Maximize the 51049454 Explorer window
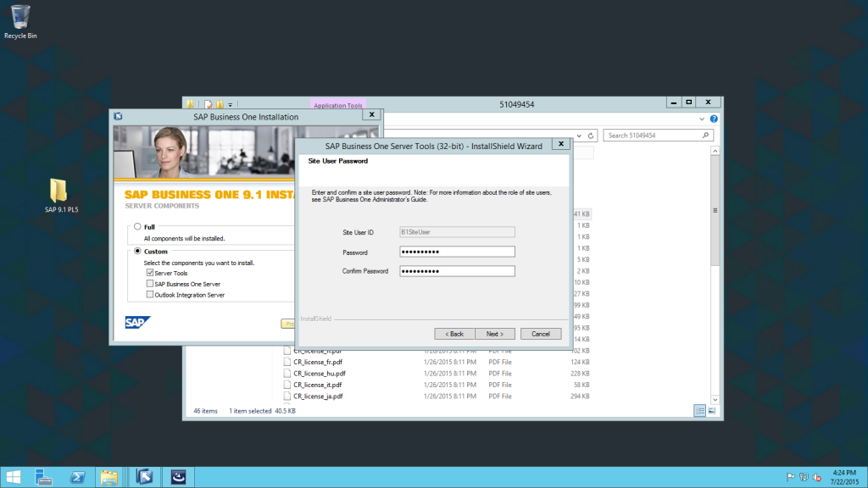 coord(689,103)
